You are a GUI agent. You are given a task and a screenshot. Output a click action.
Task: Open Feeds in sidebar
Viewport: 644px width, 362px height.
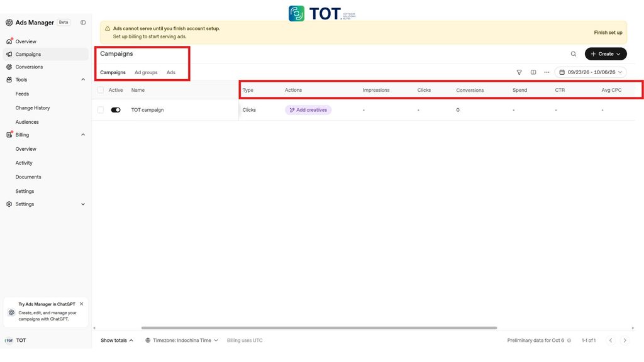pyautogui.click(x=22, y=94)
